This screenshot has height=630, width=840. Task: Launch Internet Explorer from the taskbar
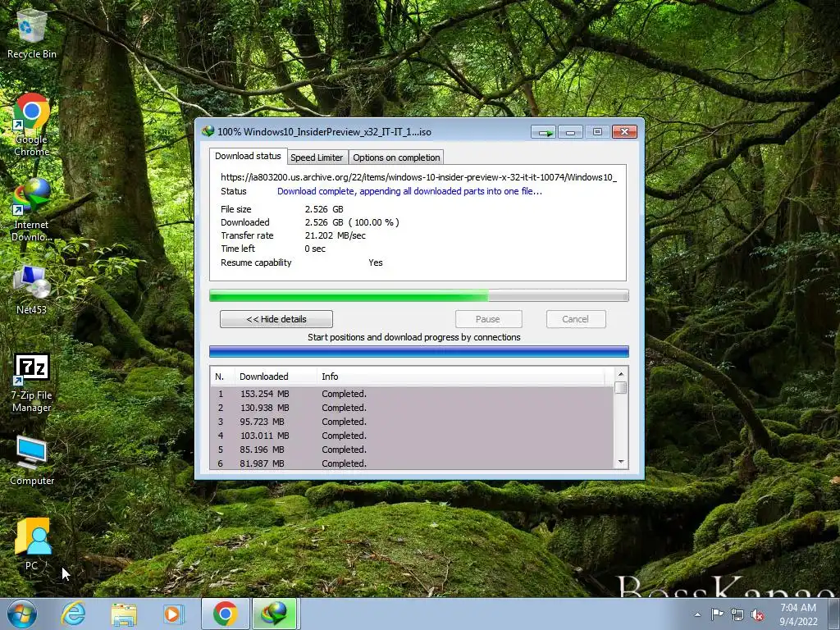pyautogui.click(x=73, y=614)
